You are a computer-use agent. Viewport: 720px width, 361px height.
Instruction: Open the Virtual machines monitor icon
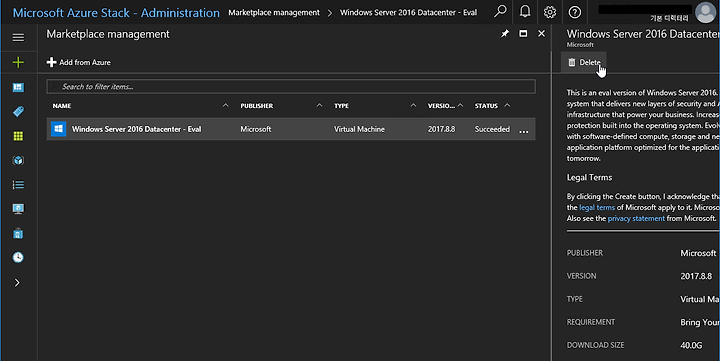point(18,209)
